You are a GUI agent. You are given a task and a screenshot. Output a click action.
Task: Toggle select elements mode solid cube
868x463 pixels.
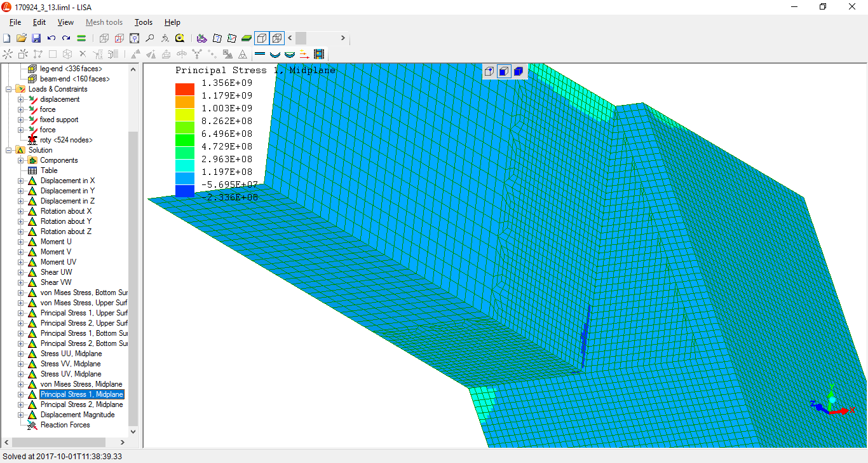click(519, 71)
